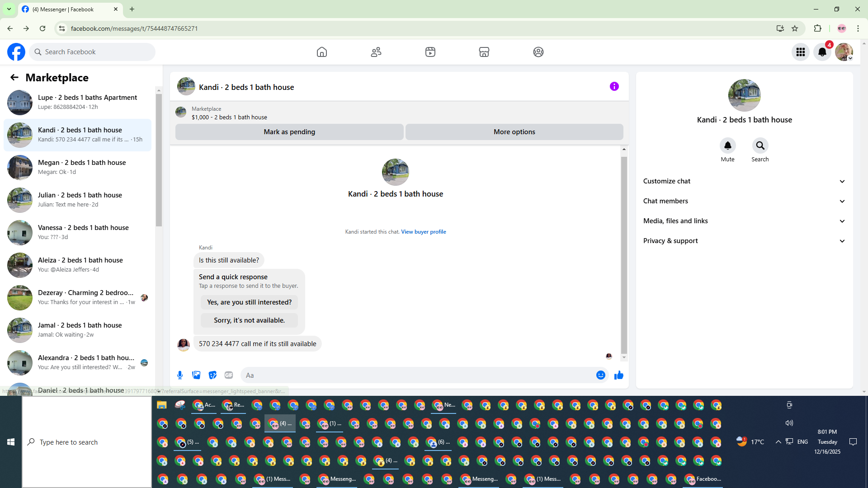Click the Facebook logo
868x488 pixels.
(16, 52)
